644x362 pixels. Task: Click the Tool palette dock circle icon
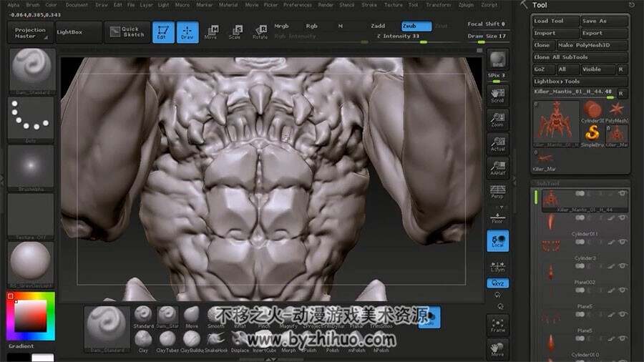coord(632,5)
